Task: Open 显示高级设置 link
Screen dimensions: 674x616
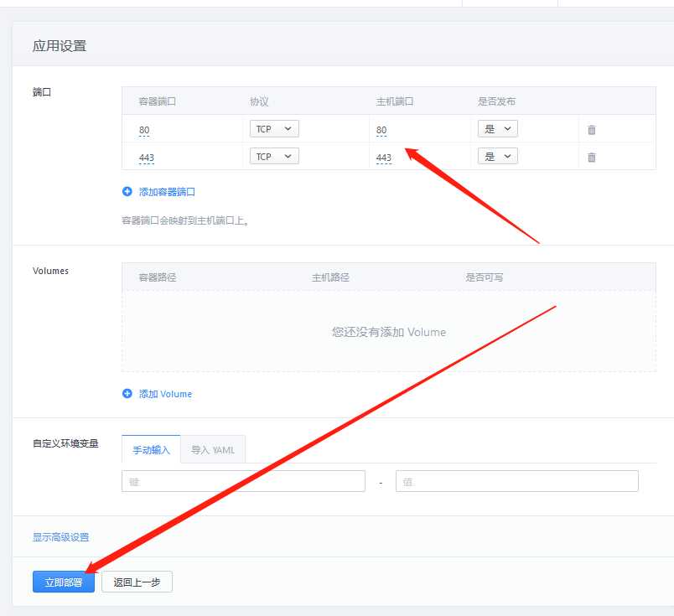Action: pyautogui.click(x=61, y=537)
